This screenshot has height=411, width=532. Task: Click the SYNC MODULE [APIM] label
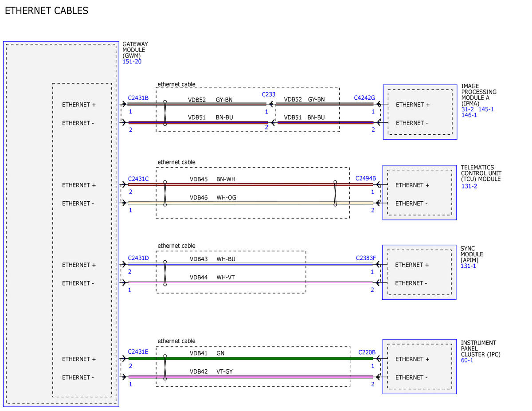472,254
